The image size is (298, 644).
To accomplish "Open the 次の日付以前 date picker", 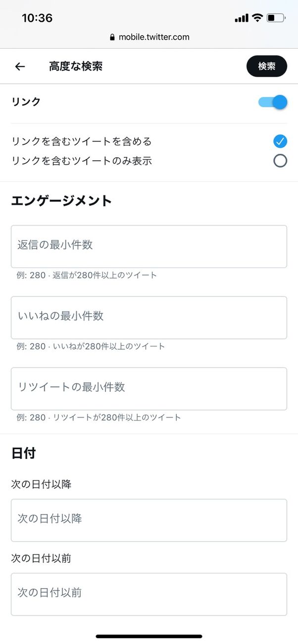I will coord(149,594).
